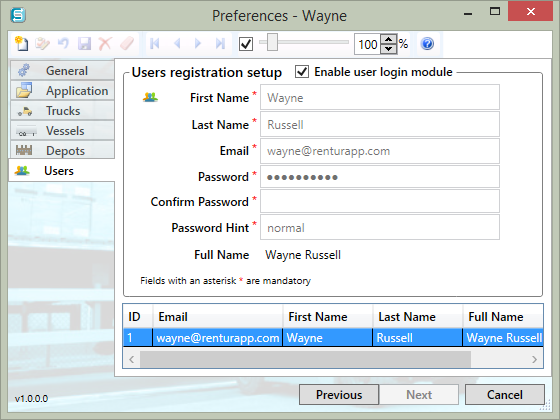Increase zoom percent with up spinner arrow
This screenshot has width=560, height=420.
pos(389,39)
